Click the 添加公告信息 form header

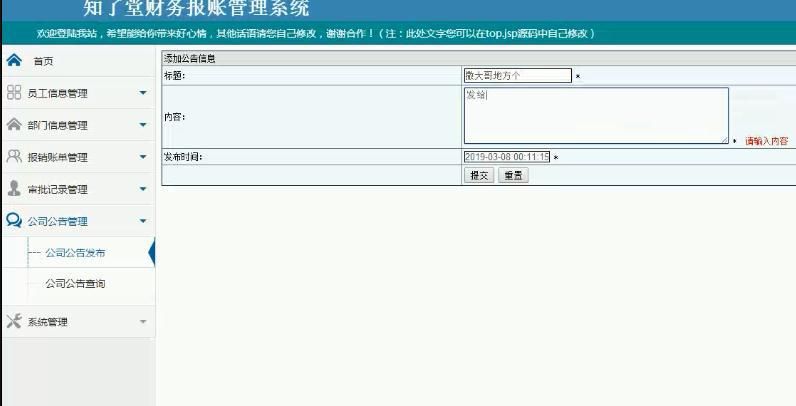click(189, 58)
